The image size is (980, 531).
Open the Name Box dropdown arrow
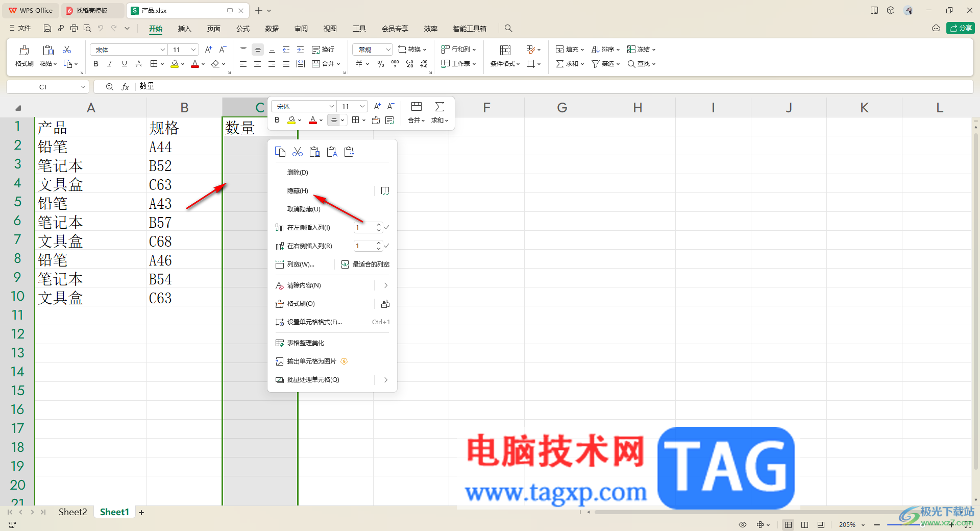pos(83,87)
